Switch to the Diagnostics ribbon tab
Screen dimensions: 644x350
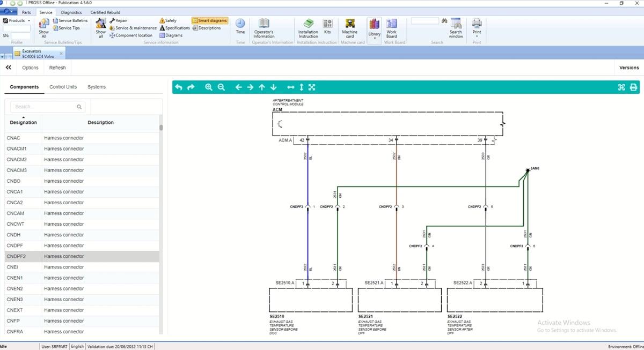click(x=71, y=12)
